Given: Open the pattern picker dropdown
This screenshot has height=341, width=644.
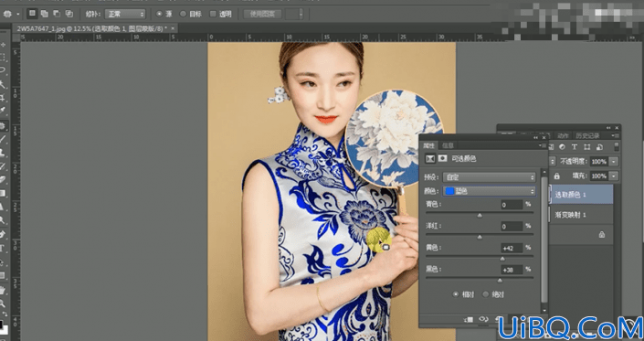Looking at the screenshot, I should pyautogui.click(x=301, y=14).
